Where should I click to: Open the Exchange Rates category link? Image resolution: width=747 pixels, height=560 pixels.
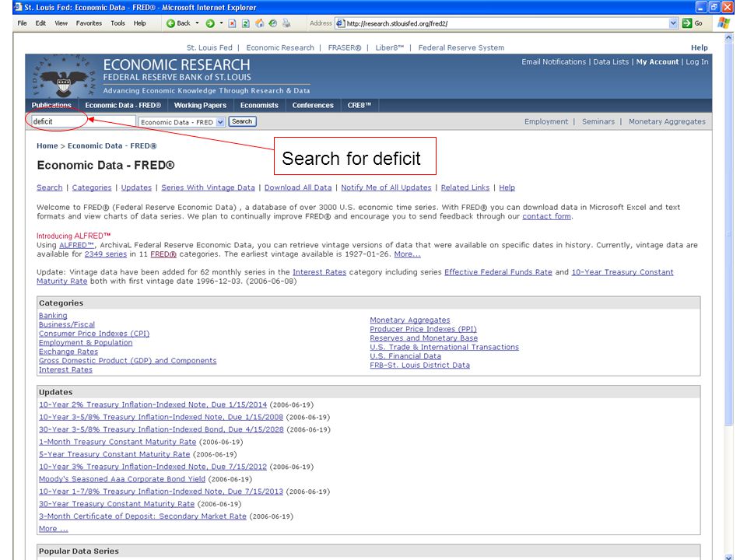click(68, 352)
